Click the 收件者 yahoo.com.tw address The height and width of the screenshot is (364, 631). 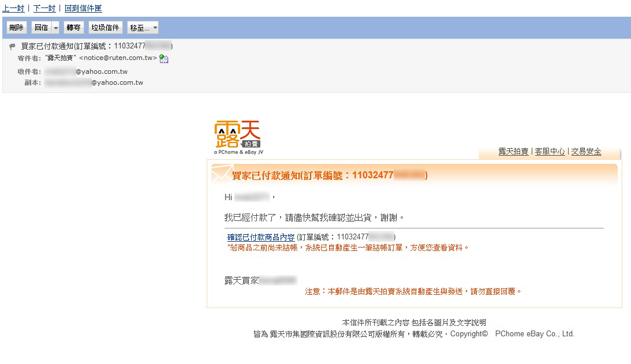coord(86,72)
